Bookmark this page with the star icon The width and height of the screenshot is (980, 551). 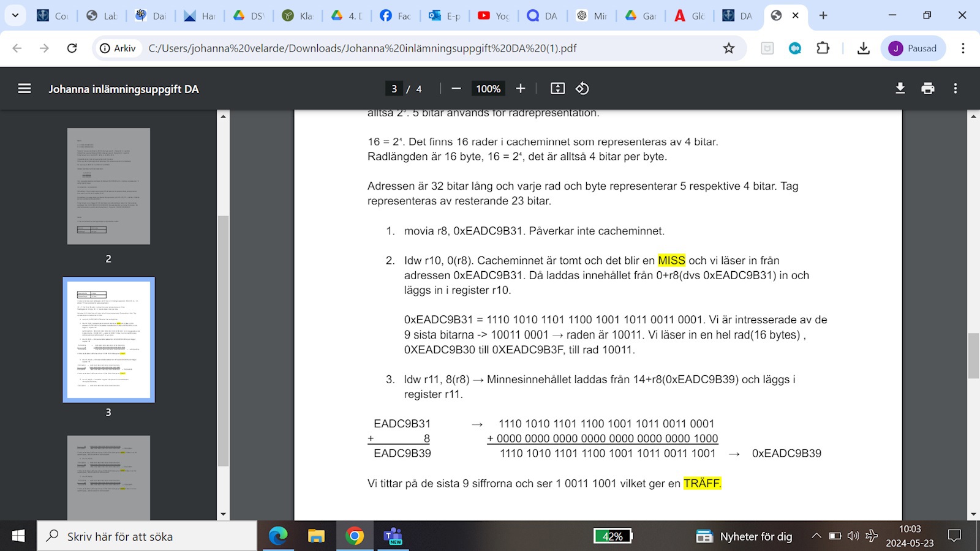(x=728, y=48)
